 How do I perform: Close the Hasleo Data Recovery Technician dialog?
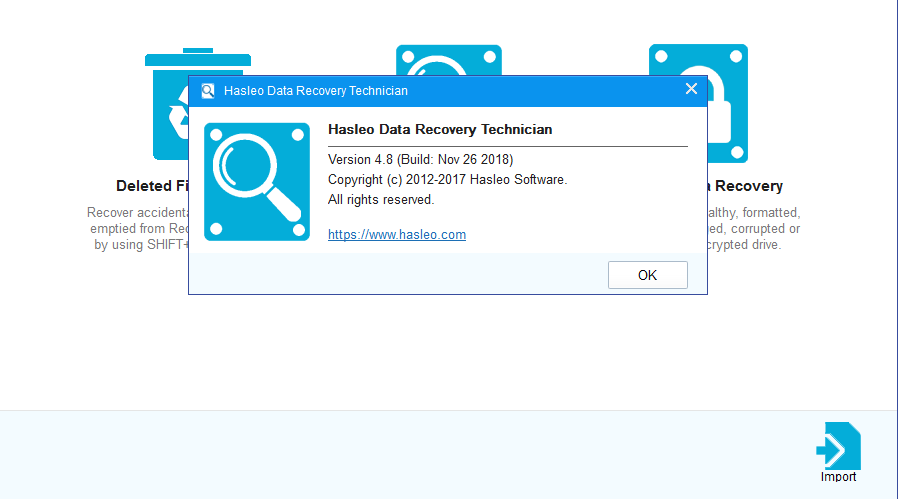click(x=691, y=89)
